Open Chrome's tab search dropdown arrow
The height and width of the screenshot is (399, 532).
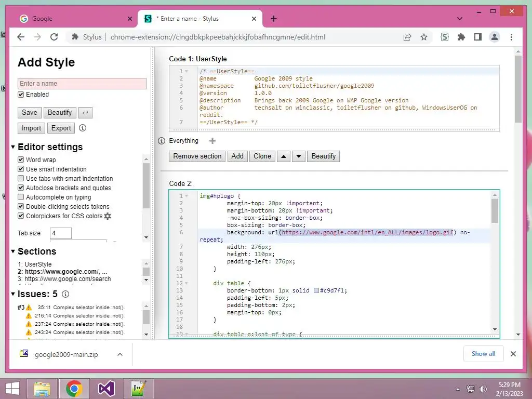pyautogui.click(x=460, y=19)
